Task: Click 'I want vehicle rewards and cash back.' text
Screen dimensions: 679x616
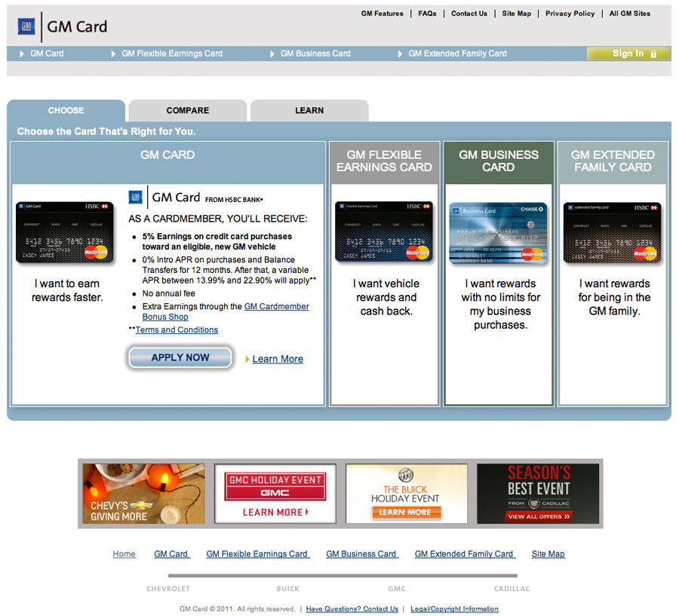Action: 386,297
